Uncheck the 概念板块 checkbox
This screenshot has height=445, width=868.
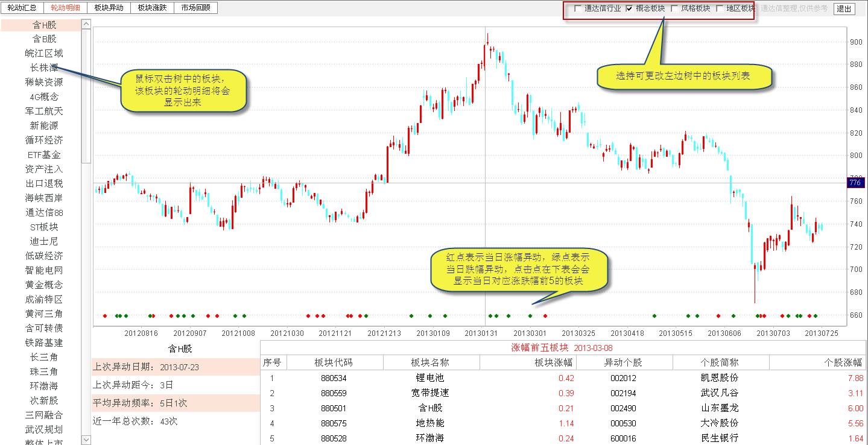[x=630, y=8]
